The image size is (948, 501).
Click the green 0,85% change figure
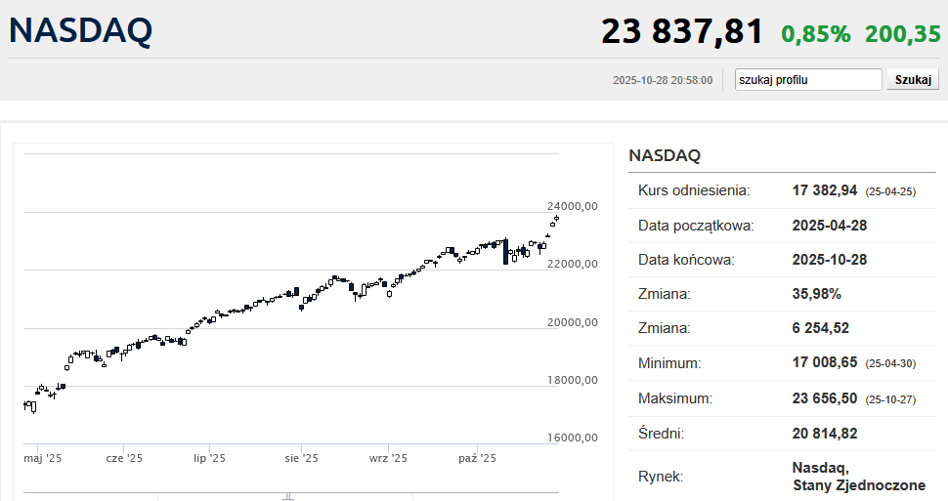click(x=816, y=34)
